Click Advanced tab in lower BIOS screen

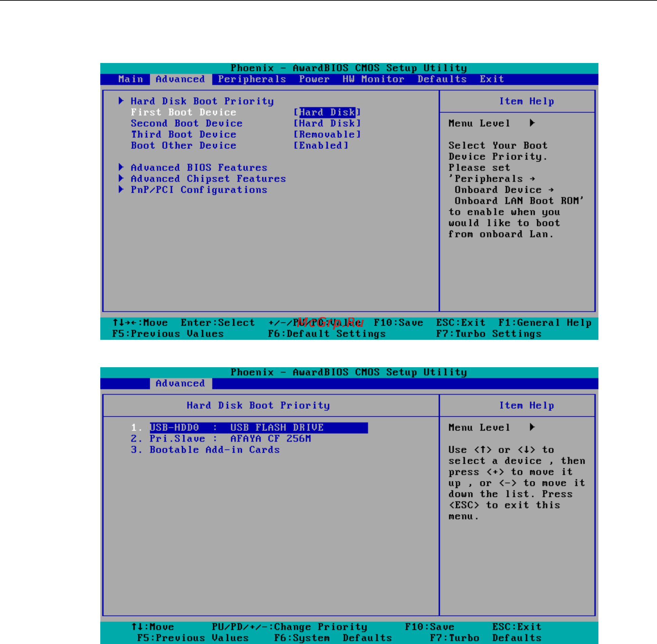(x=180, y=383)
